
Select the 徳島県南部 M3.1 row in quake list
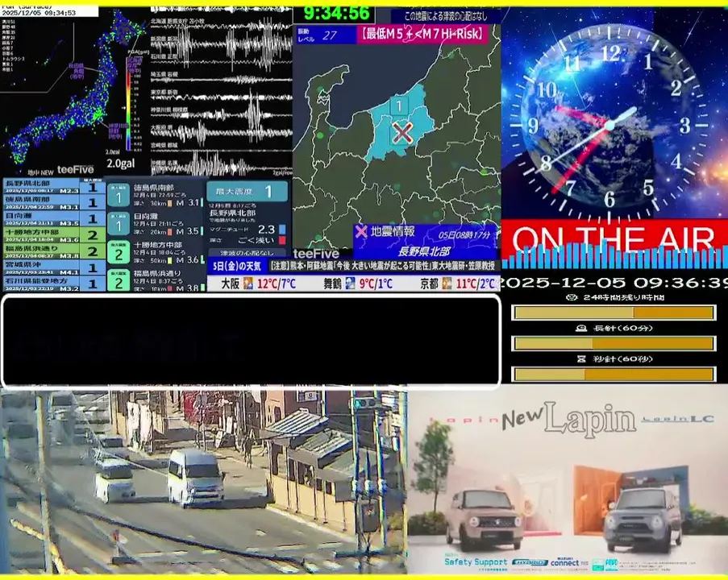click(x=54, y=203)
